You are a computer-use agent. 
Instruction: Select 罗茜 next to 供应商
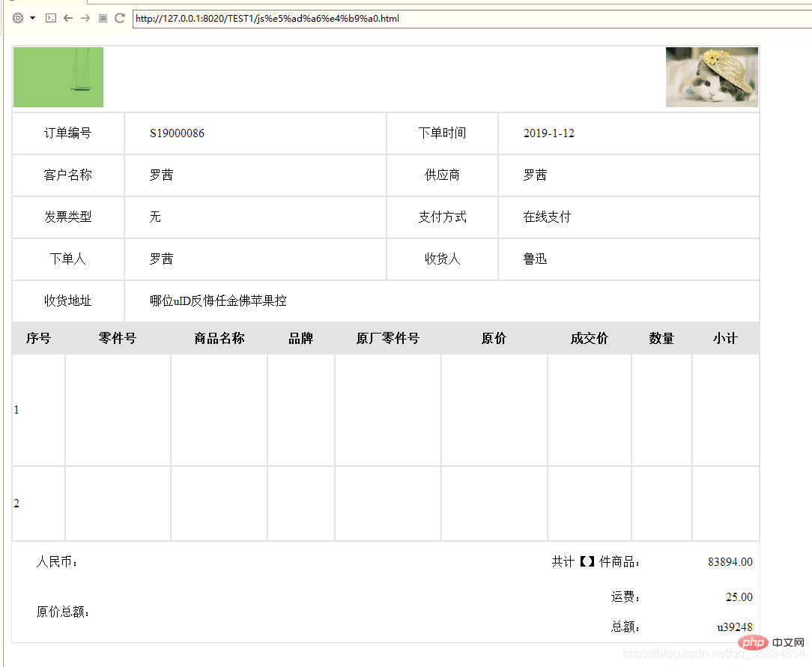click(x=535, y=175)
